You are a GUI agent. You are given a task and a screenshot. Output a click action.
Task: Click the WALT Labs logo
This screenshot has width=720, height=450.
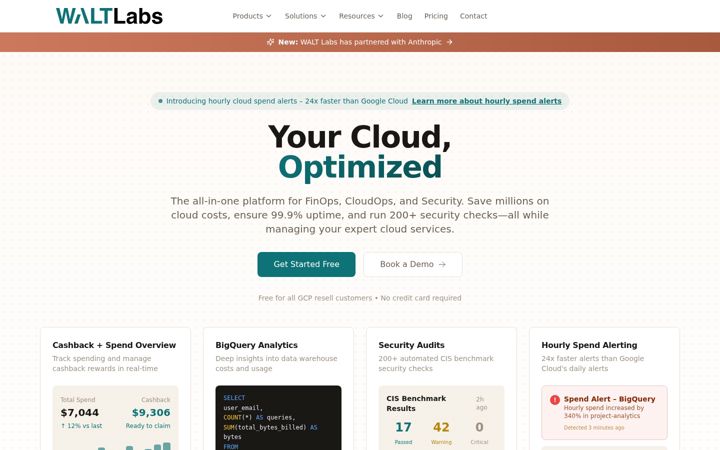click(109, 16)
